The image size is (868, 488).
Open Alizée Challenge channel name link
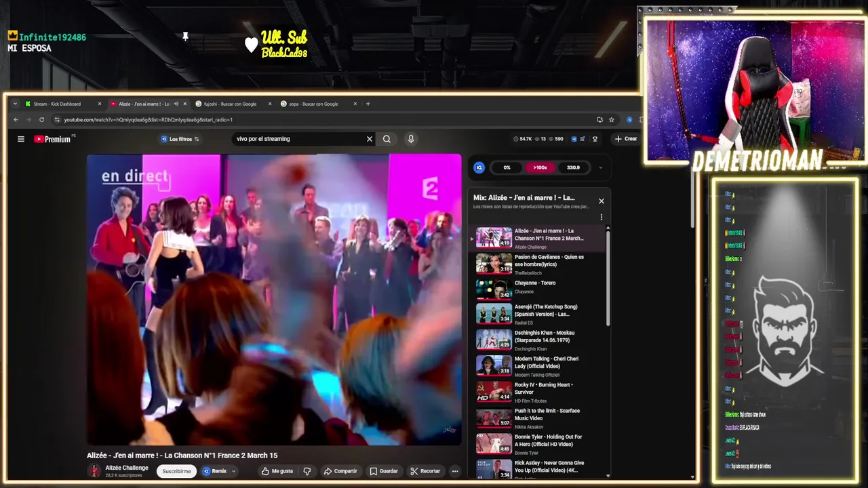[x=127, y=468]
